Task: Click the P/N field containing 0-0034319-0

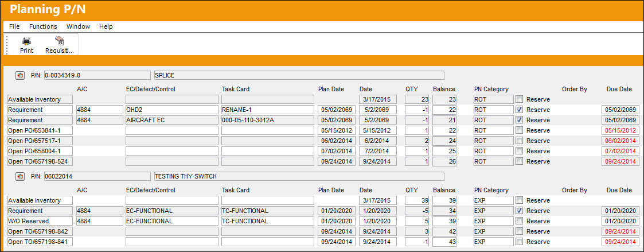Action: click(x=97, y=75)
